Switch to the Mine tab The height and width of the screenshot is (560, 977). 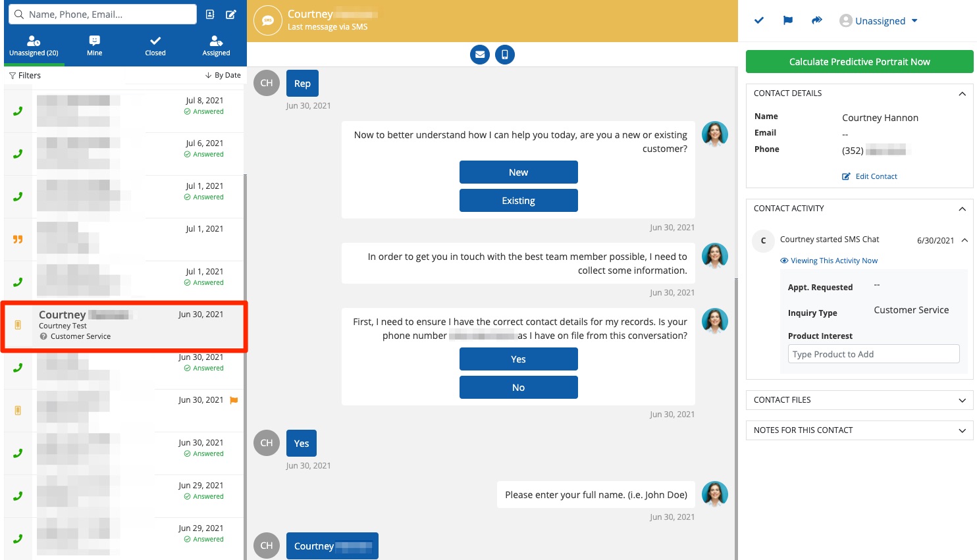click(x=94, y=45)
